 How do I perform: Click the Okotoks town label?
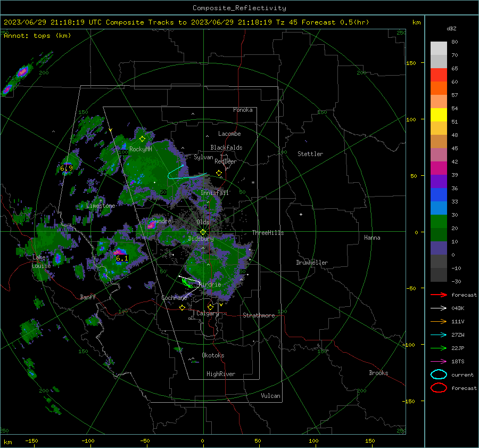[x=213, y=355]
